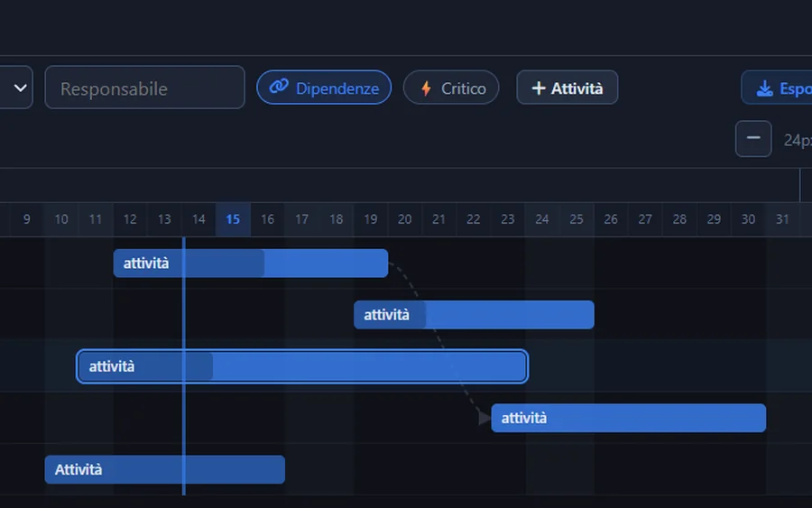Click day 31 in the date header
The image size is (812, 508).
[x=782, y=219]
